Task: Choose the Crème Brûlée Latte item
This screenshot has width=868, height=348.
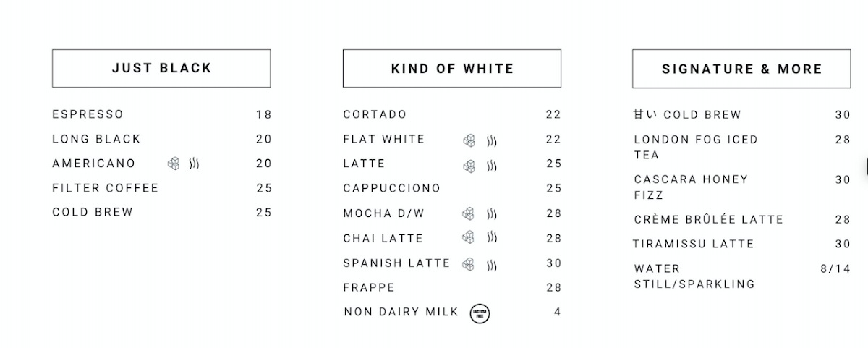Action: (x=708, y=220)
